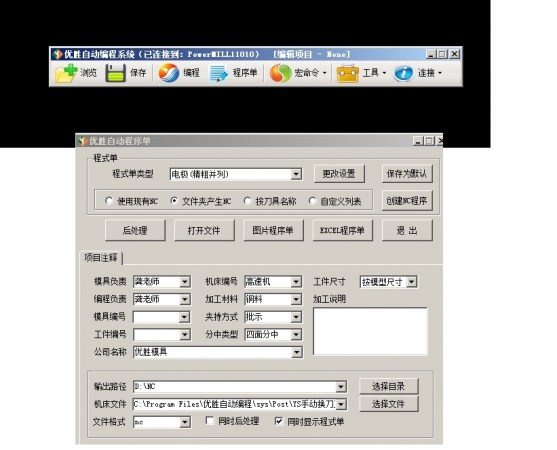Image resolution: width=557 pixels, height=450 pixels.
Task: Click the 工具 toolbox icon
Action: pyautogui.click(x=347, y=73)
